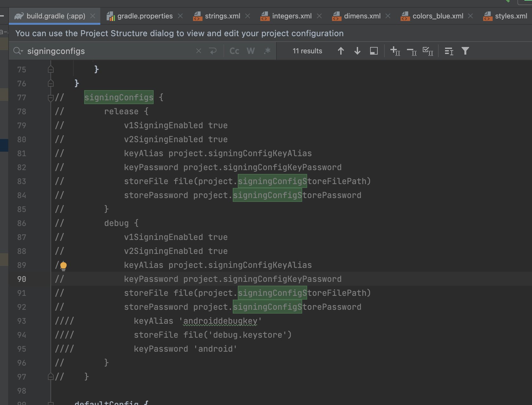Click the yellow lightbulb quick-fix icon
532x405 pixels.
[x=63, y=266]
